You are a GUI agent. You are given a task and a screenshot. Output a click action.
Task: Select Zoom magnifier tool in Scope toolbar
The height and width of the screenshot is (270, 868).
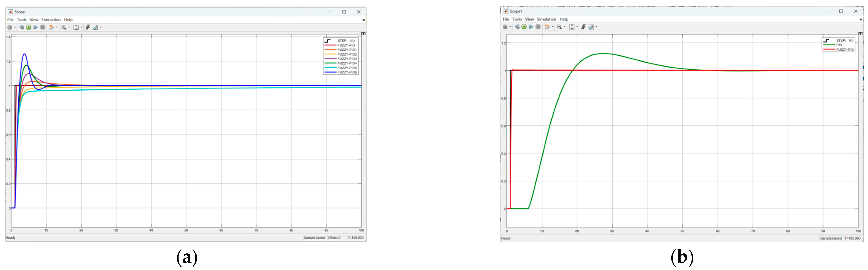pos(64,27)
